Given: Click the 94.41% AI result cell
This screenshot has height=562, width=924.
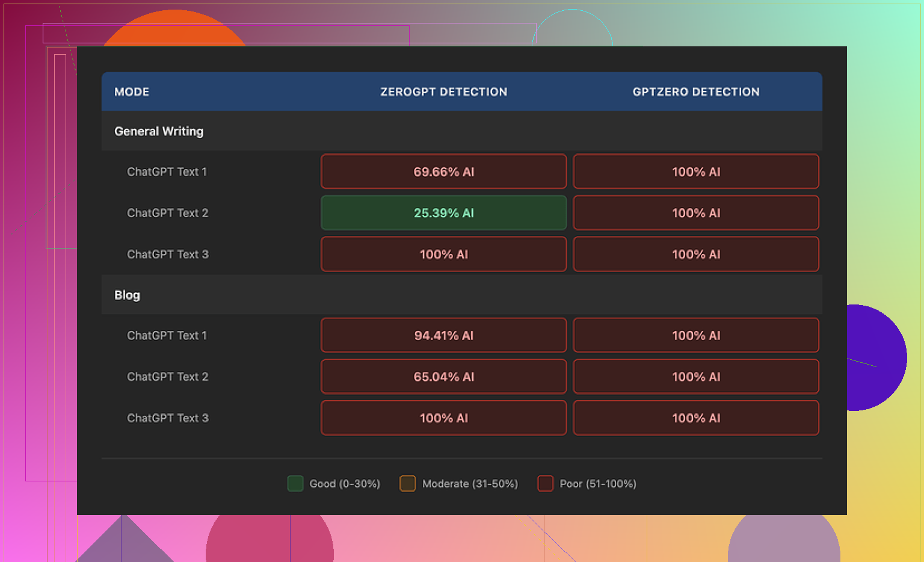Looking at the screenshot, I should (443, 336).
